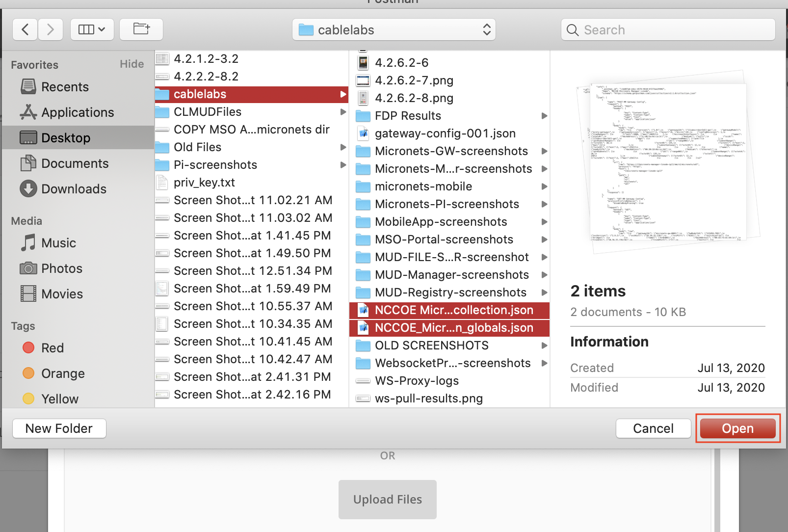788x532 pixels.
Task: Select Screen Shot...at 2.42.16 PM
Action: tap(252, 395)
